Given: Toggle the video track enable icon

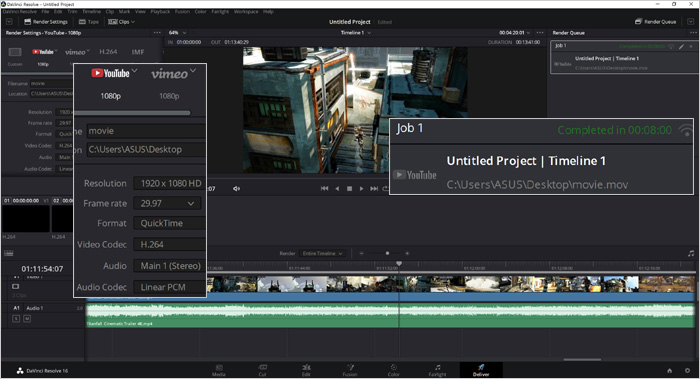Looking at the screenshot, I should click(x=16, y=286).
